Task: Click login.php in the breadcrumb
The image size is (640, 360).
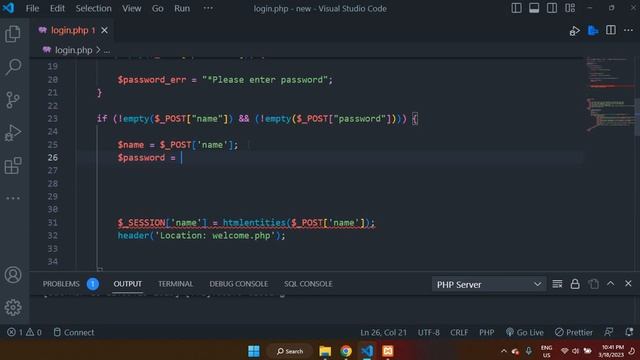Action: point(73,50)
